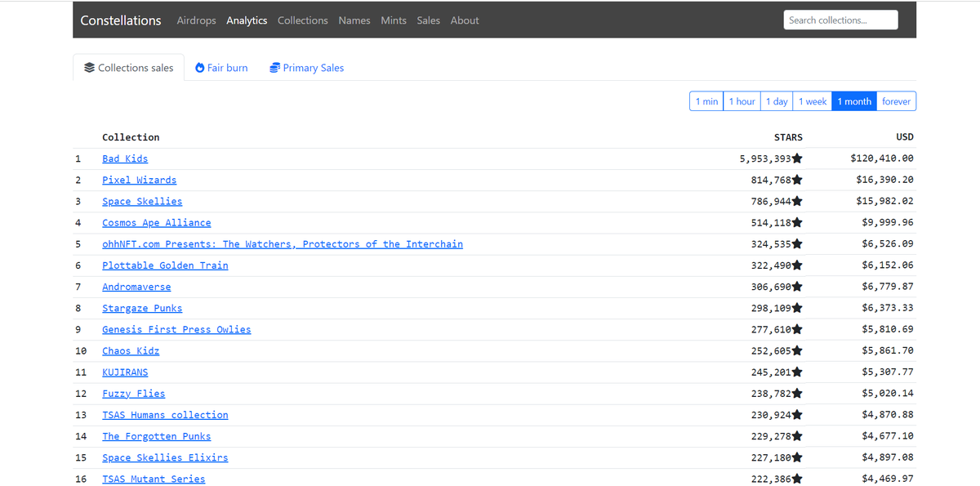The image size is (980, 486).
Task: Click the star icon beside 229,278
Action: click(797, 436)
